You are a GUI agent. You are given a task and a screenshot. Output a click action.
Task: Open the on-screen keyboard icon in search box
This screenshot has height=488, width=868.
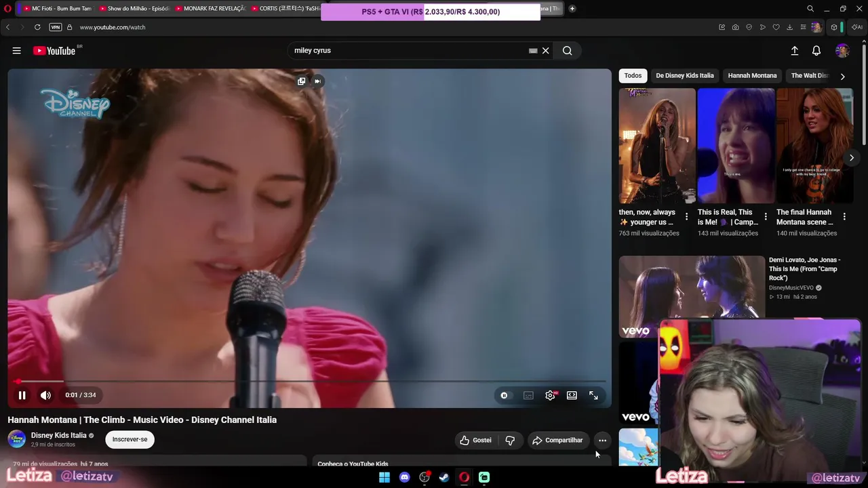click(533, 51)
